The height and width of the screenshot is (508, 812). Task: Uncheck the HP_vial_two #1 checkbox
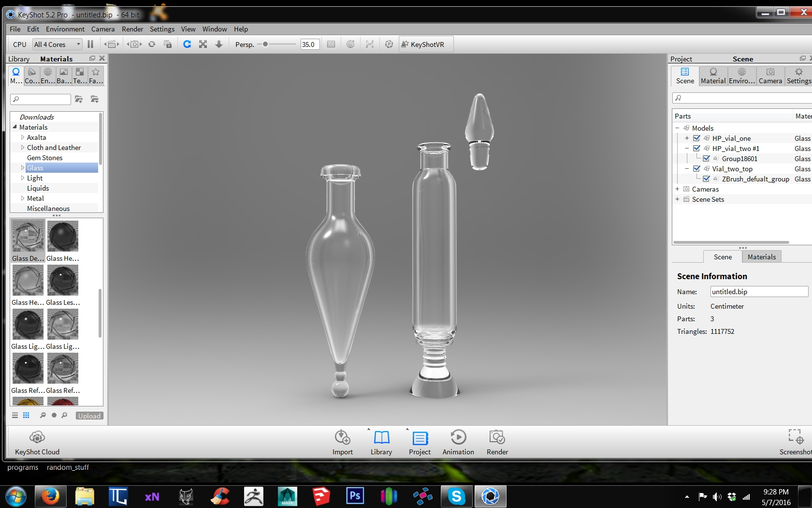click(x=696, y=149)
